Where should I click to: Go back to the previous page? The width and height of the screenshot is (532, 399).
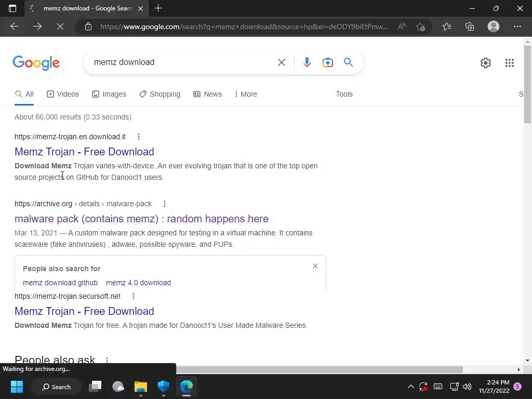tap(14, 26)
